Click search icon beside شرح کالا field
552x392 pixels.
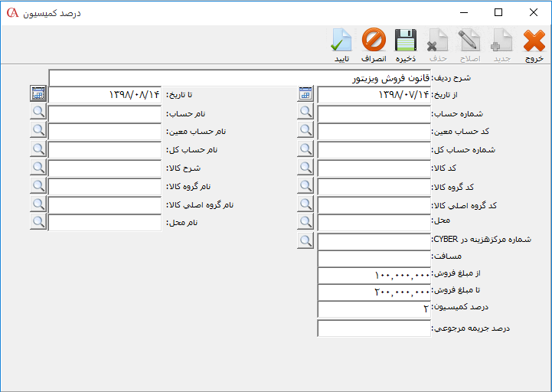tap(38, 168)
